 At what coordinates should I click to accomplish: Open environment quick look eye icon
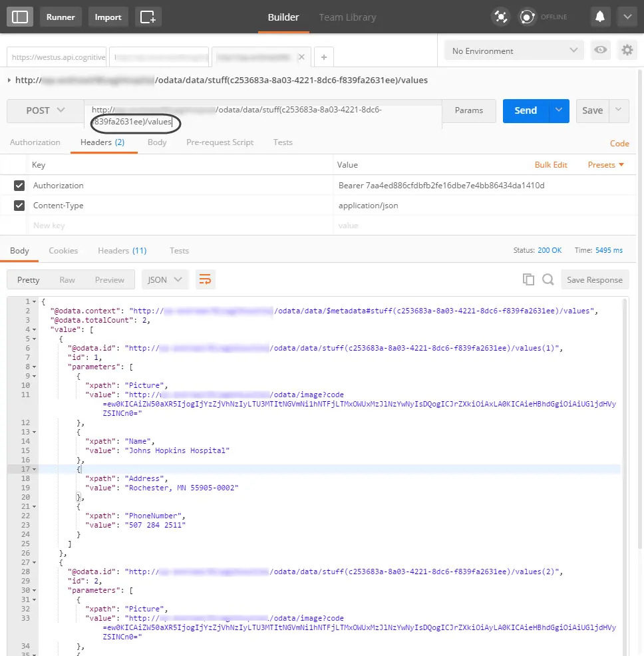601,50
